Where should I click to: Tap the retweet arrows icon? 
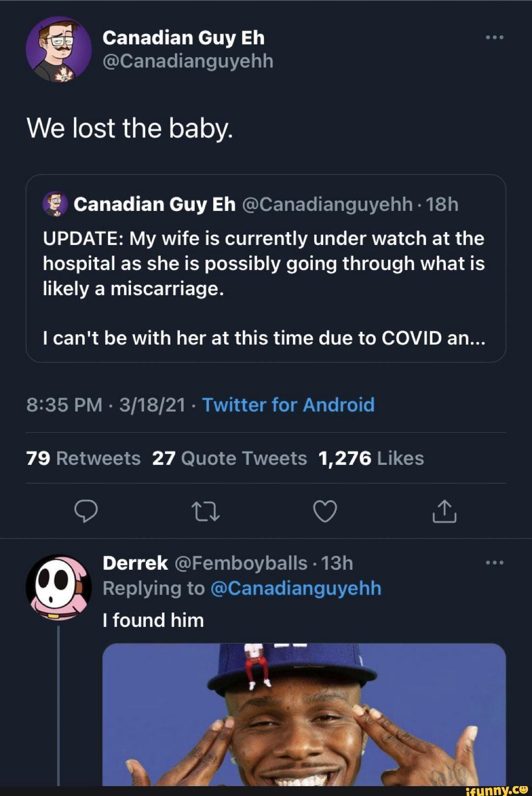pyautogui.click(x=205, y=511)
